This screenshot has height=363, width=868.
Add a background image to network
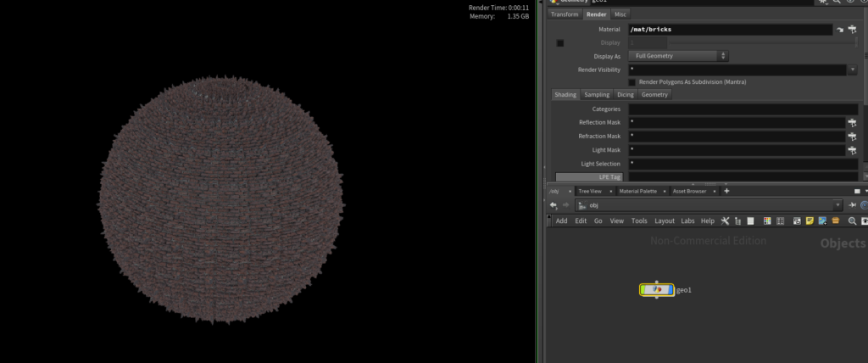coord(822,221)
